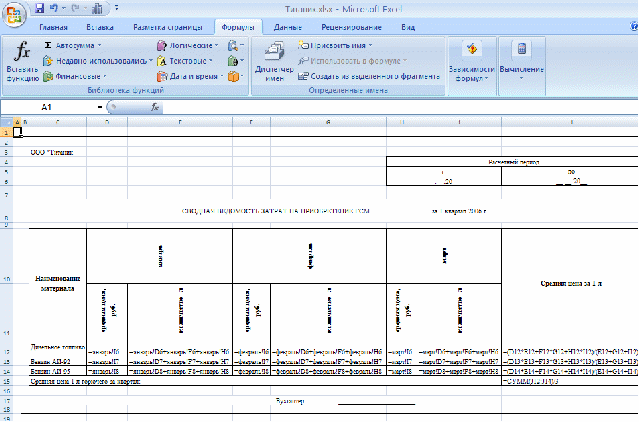Open the Автосумма dropdown

(73, 45)
